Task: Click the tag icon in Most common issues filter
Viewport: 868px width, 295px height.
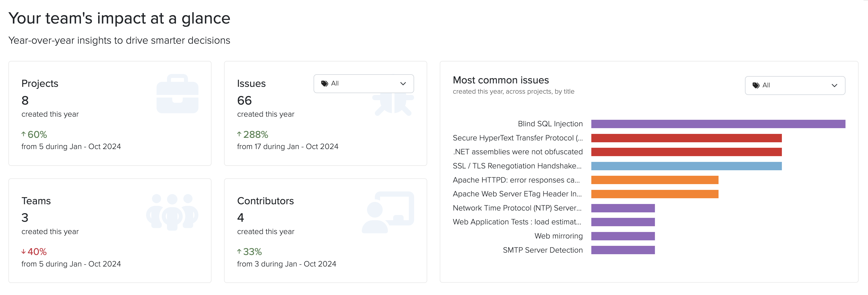Action: [756, 86]
